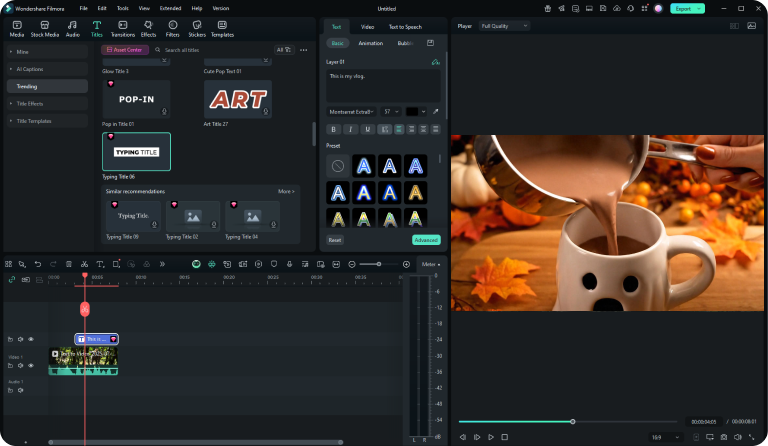Image resolution: width=768 pixels, height=446 pixels.
Task: Open the Media library tab
Action: [17, 28]
